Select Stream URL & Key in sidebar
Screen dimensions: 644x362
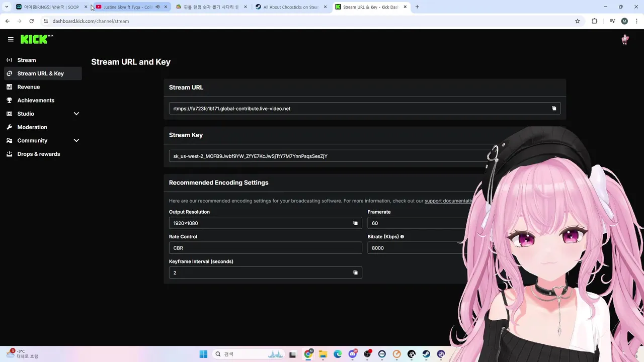pyautogui.click(x=43, y=73)
